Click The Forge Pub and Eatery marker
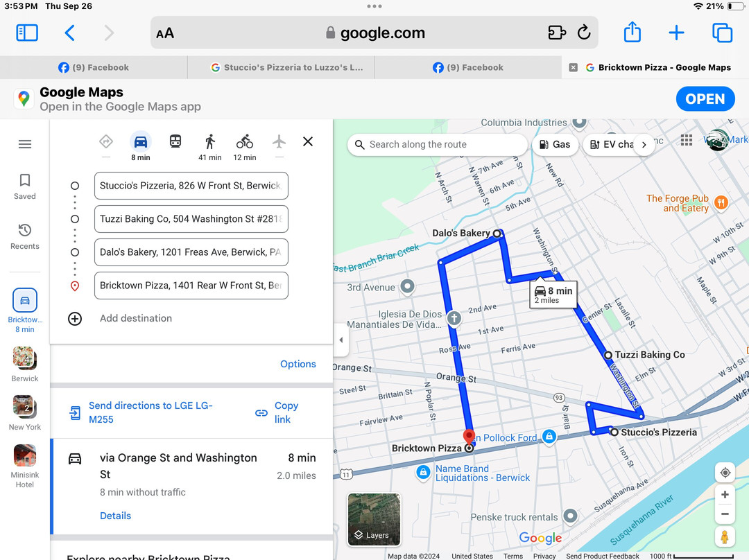Screen dimensions: 749x560 click(x=721, y=203)
